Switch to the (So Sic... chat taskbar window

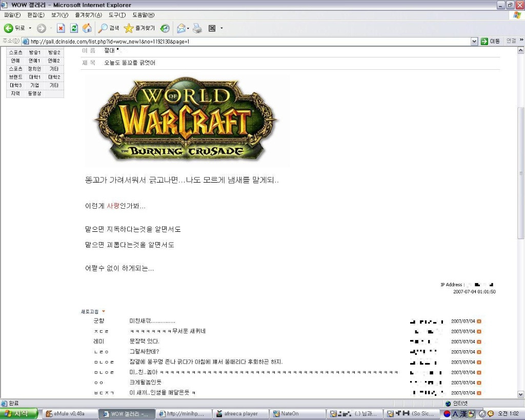coord(412,414)
